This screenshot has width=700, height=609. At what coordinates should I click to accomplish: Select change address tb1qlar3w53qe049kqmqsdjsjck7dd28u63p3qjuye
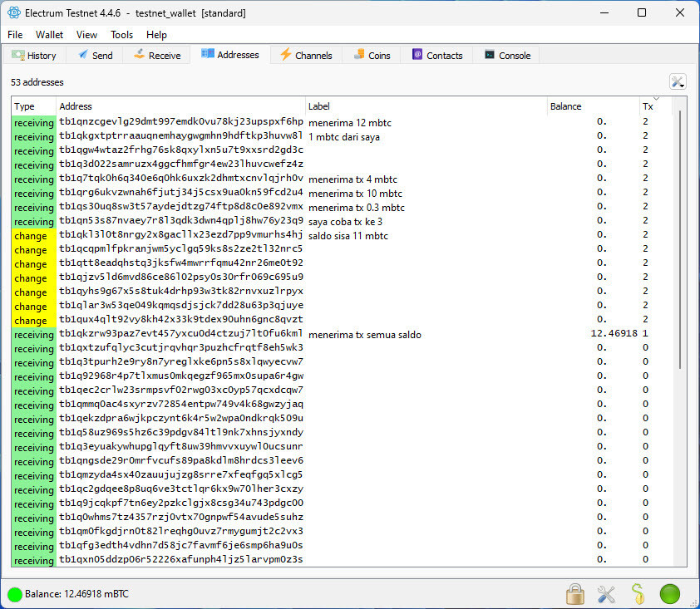click(180, 305)
